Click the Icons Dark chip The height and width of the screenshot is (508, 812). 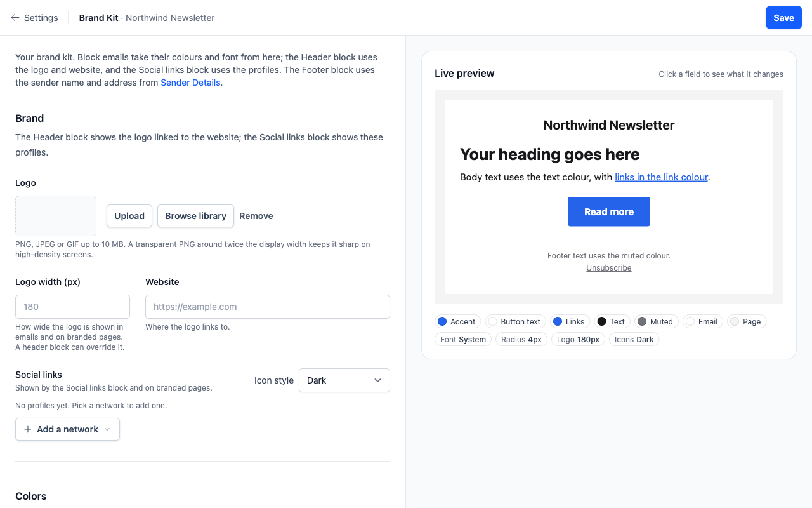[x=634, y=339]
